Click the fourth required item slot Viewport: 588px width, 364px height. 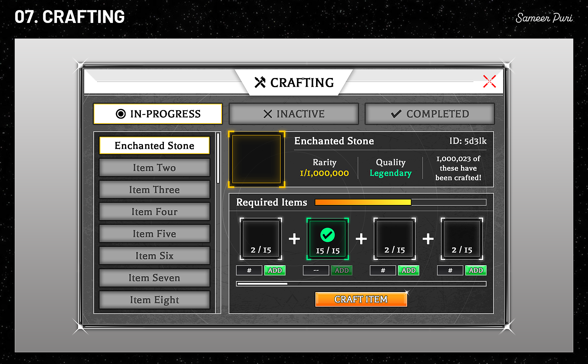[462, 239]
